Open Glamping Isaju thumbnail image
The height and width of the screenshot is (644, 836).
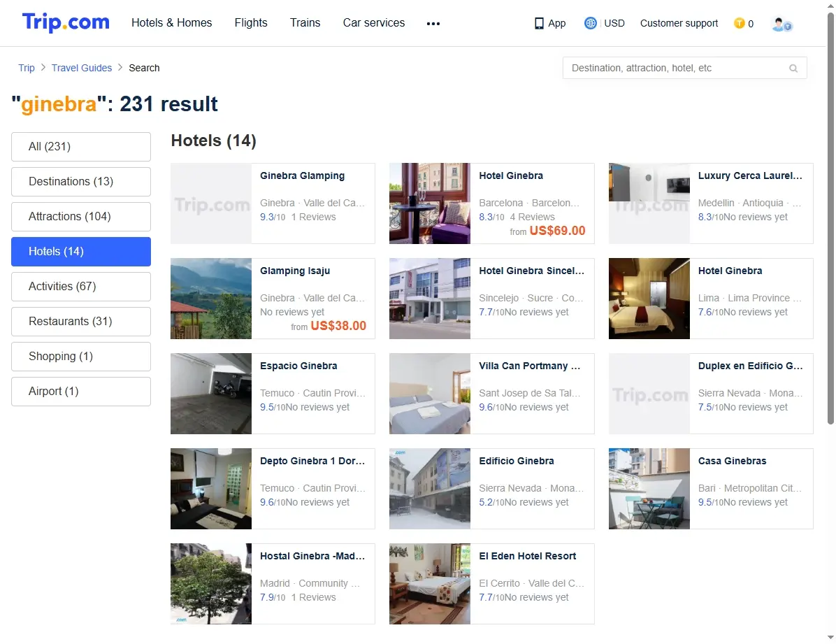(x=211, y=299)
